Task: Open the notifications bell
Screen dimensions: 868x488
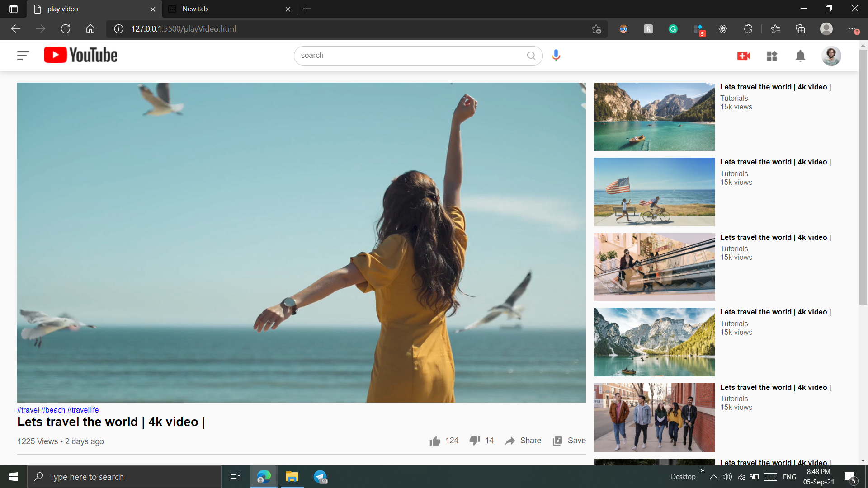Action: point(800,56)
